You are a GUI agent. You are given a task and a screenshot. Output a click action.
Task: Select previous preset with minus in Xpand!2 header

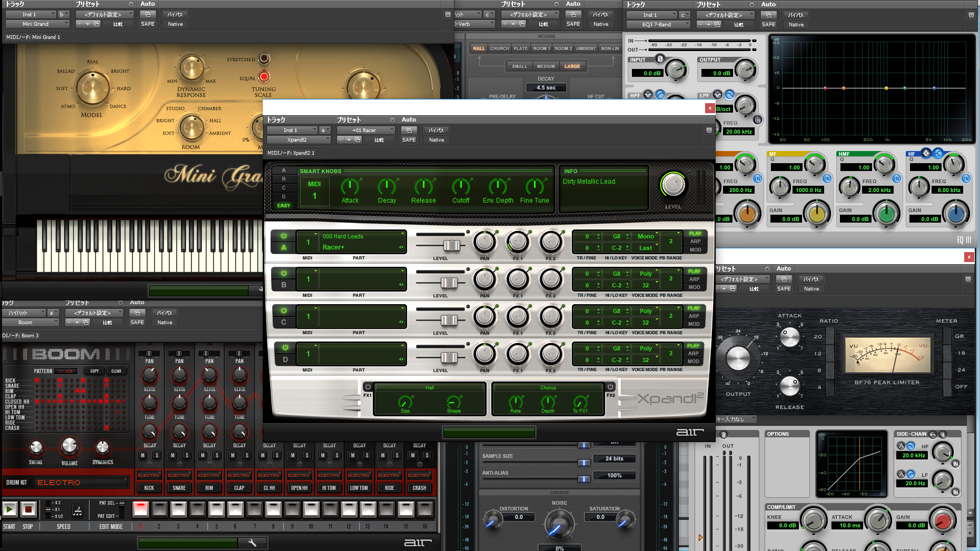point(341,139)
